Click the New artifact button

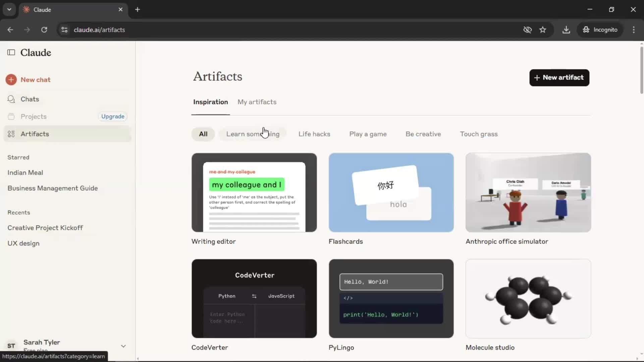coord(559,78)
